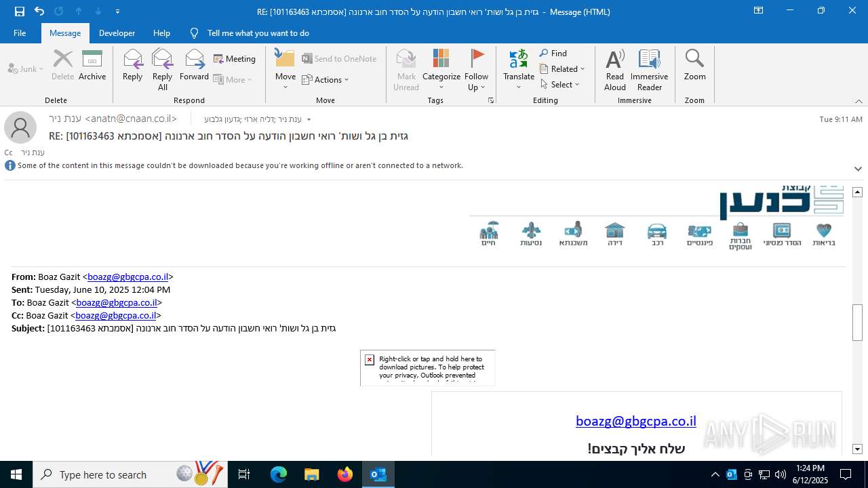Screen dimensions: 868x488
Task: Open the Action Center notifications
Action: [846, 474]
